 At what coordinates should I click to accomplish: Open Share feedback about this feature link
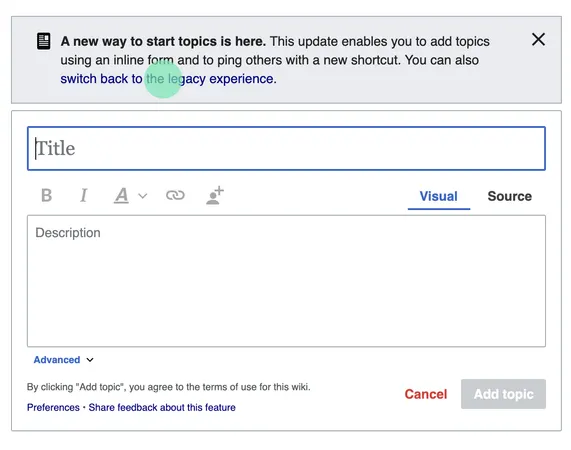[162, 407]
